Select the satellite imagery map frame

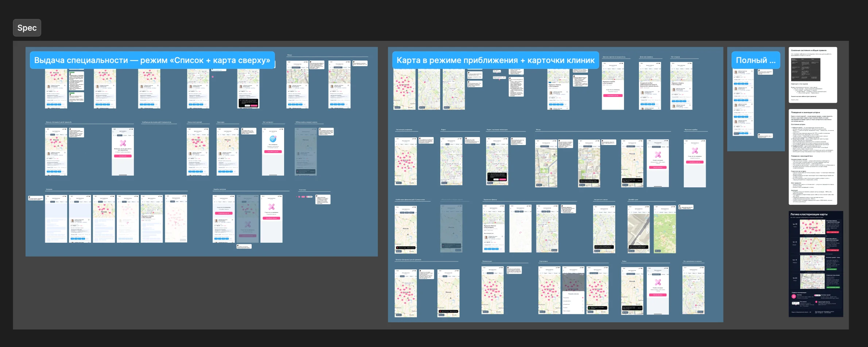tap(639, 229)
